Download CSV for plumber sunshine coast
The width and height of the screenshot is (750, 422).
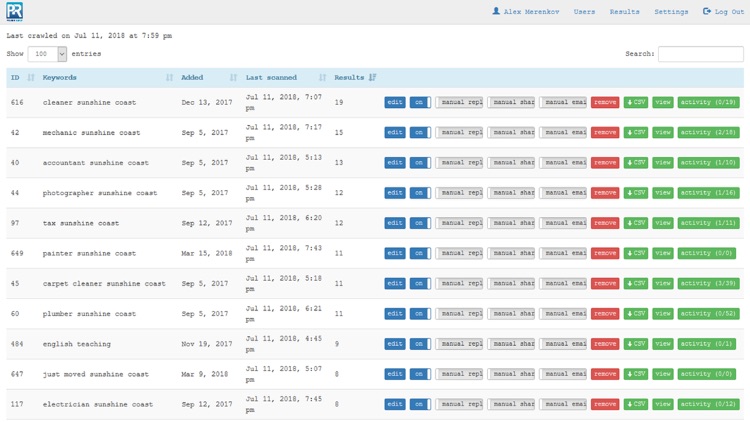click(636, 313)
